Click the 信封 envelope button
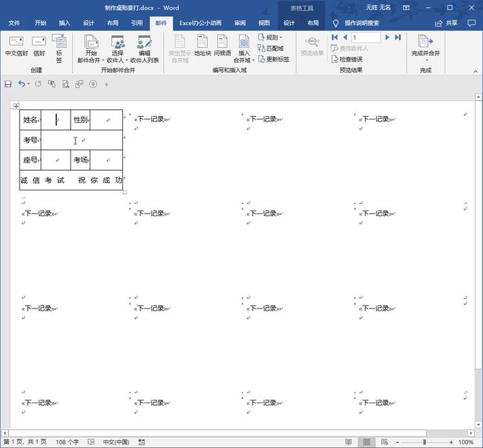Viewport: 483px width, 448px height. [x=39, y=46]
